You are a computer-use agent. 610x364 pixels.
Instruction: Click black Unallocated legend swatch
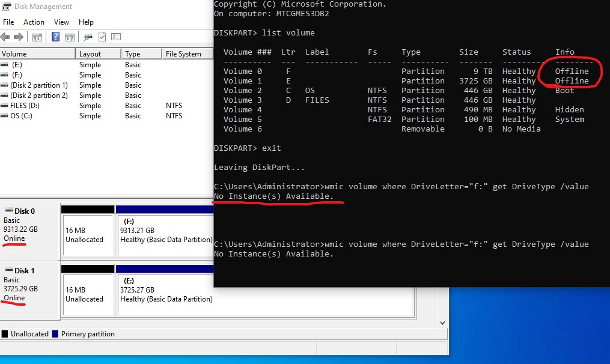point(5,334)
